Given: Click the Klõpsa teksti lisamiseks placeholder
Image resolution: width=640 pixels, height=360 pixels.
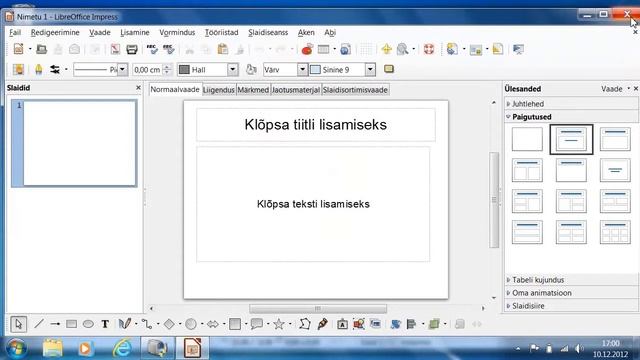Looking at the screenshot, I should click(x=313, y=204).
